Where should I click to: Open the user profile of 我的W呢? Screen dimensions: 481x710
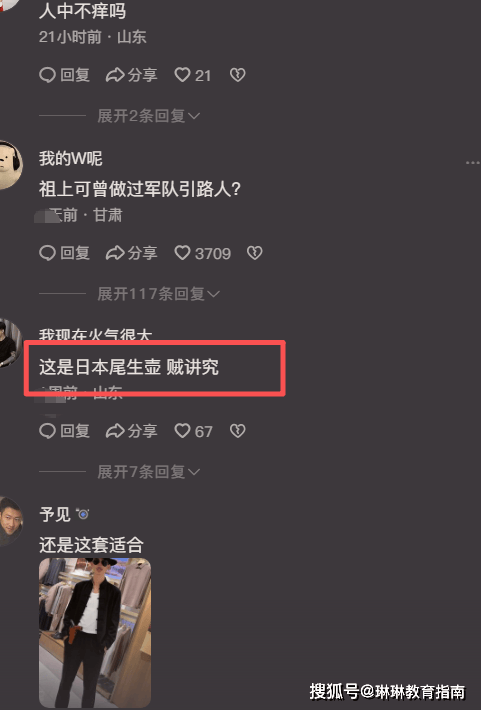(71, 158)
